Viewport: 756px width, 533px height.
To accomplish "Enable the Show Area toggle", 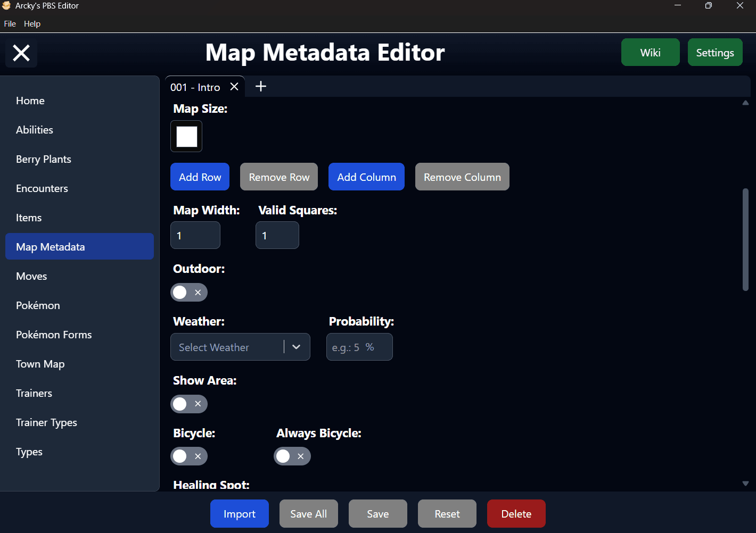I will pos(189,404).
